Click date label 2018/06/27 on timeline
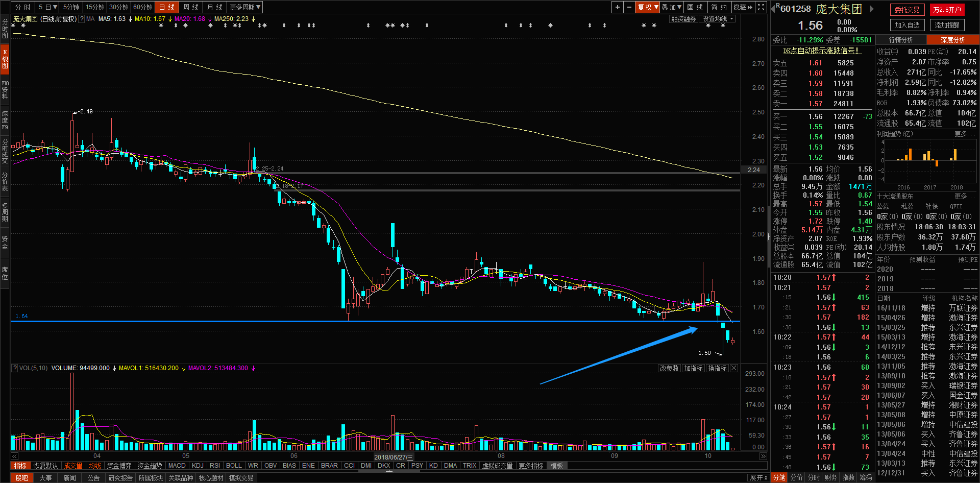Screen dimensions: 980x483 pos(393,457)
